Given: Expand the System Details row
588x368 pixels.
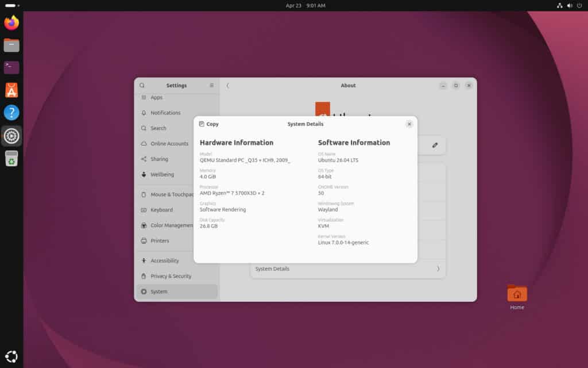Looking at the screenshot, I should coord(347,269).
